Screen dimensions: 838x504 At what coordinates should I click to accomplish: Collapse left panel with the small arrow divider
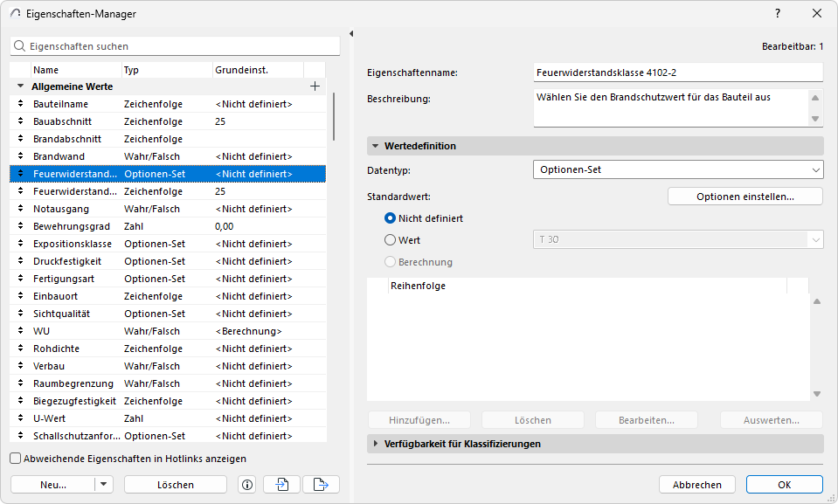(x=350, y=34)
